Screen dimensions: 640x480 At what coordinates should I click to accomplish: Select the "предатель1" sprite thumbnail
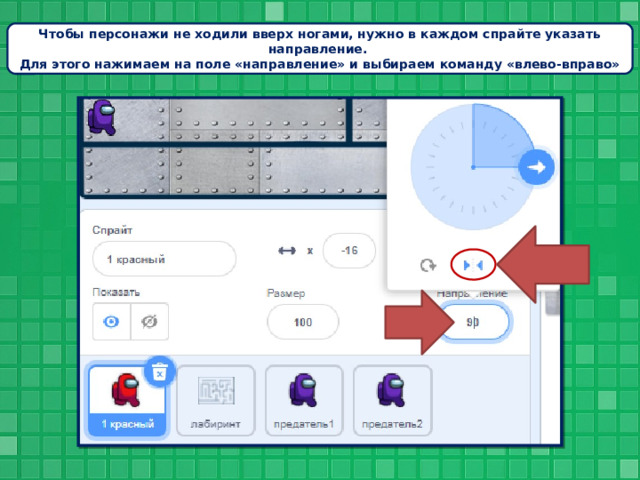(304, 400)
